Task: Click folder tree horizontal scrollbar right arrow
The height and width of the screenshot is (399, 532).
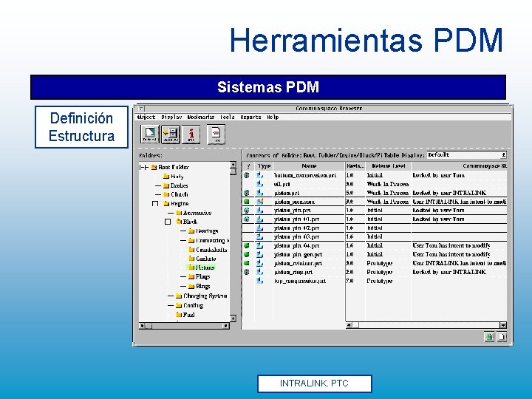Action: tap(225, 326)
